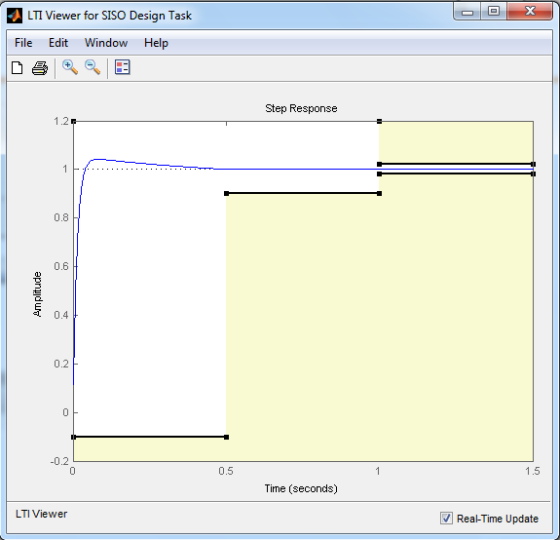Image resolution: width=560 pixels, height=540 pixels.
Task: Select the lower bound constraint line at 0.9
Action: tap(303, 193)
